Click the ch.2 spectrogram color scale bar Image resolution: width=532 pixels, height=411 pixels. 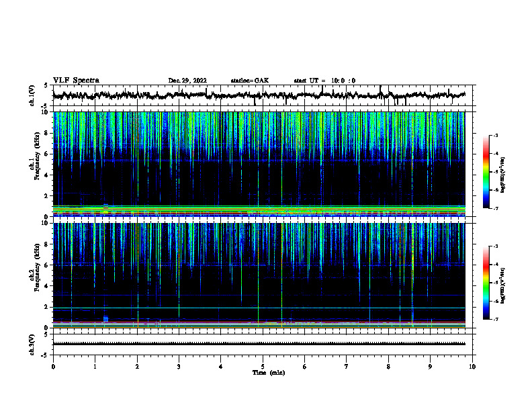[486, 283]
